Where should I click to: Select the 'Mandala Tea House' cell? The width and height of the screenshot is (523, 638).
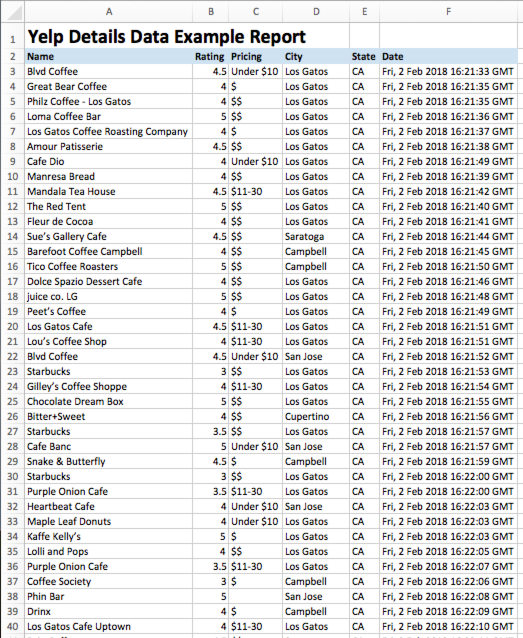coord(109,191)
